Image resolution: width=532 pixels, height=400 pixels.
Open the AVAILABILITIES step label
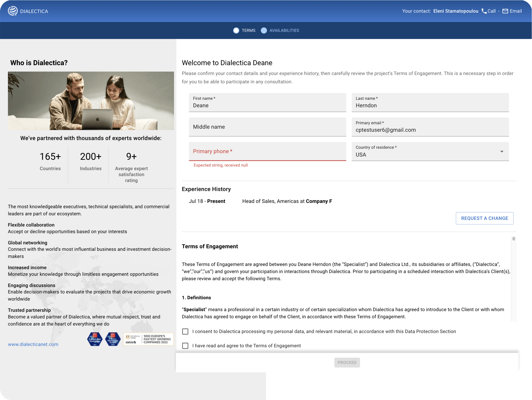pyautogui.click(x=284, y=30)
